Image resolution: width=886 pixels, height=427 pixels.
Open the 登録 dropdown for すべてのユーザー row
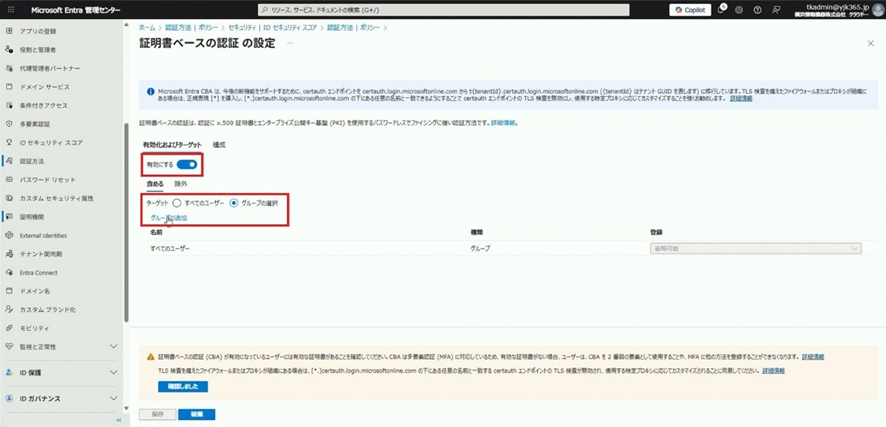(755, 248)
